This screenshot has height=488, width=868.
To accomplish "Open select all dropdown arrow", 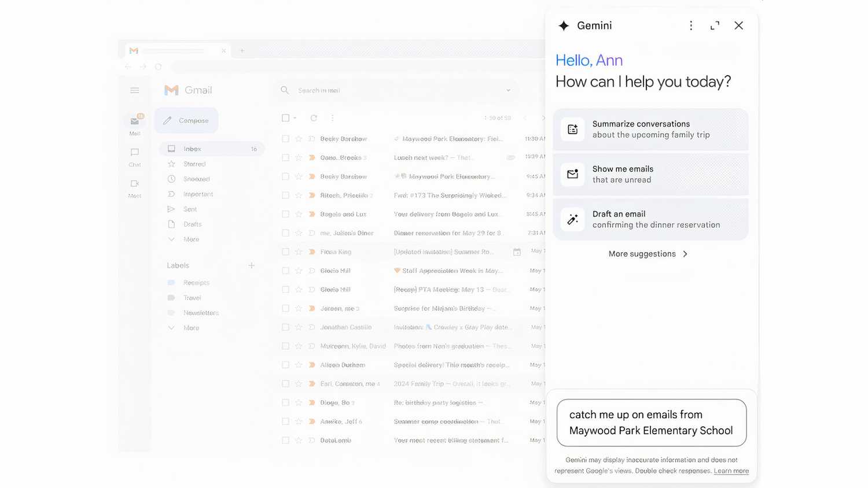I will [x=295, y=118].
